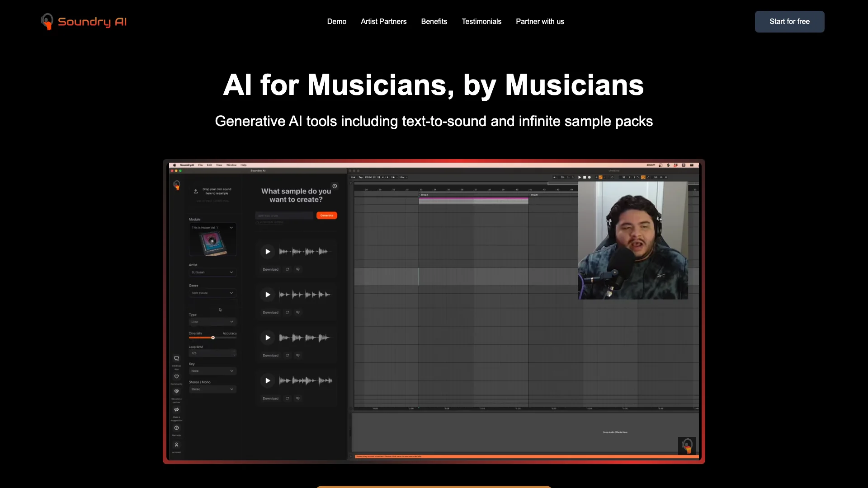This screenshot has width=868, height=488.
Task: Click the Diversity–Accuracy slider handle
Action: (213, 338)
